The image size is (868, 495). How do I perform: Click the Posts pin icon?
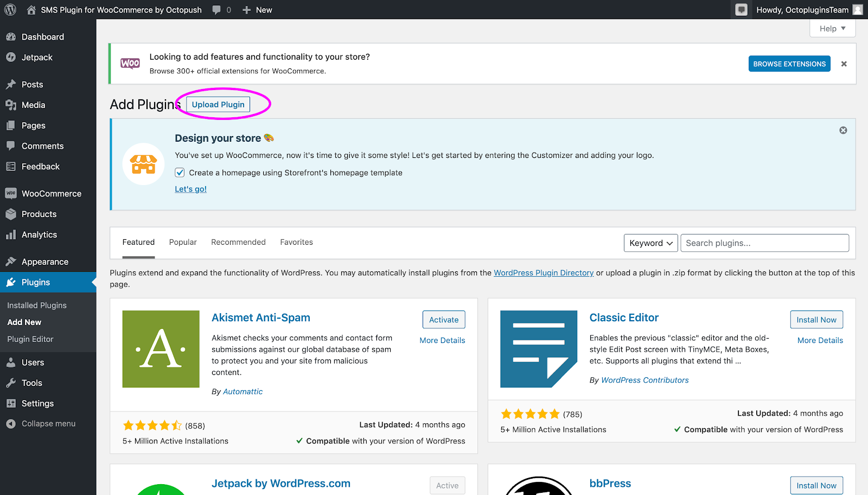[11, 85]
